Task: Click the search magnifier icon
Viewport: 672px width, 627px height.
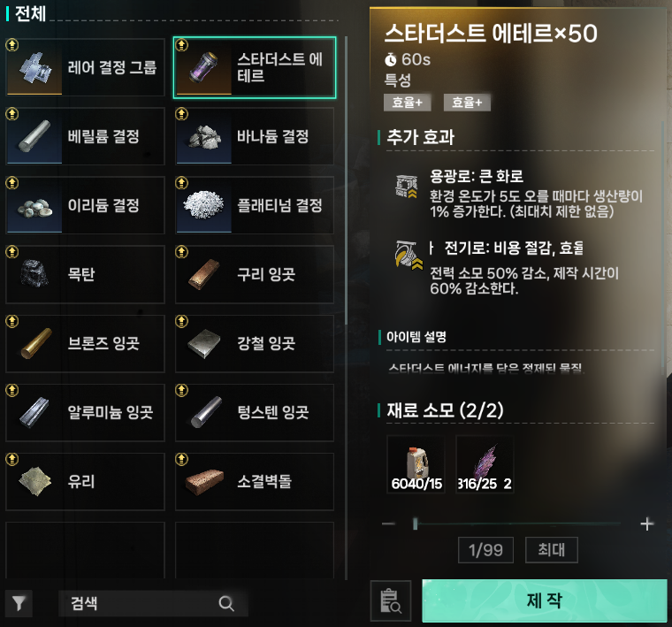Action: pyautogui.click(x=225, y=603)
